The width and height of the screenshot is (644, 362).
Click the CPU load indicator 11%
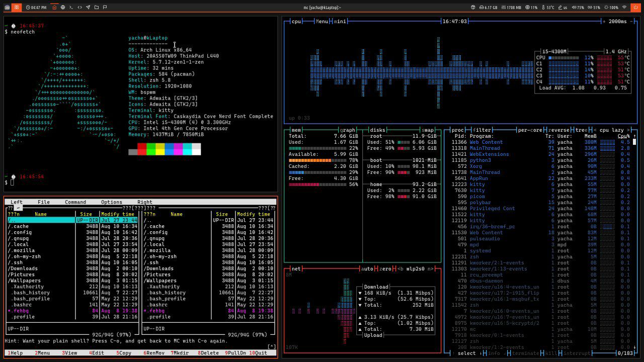click(x=531, y=8)
